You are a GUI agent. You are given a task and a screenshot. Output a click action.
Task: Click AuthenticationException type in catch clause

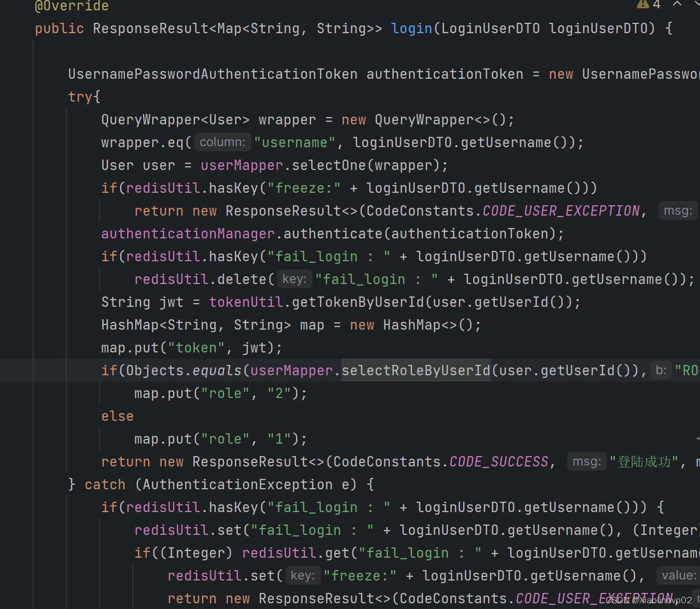[238, 485]
